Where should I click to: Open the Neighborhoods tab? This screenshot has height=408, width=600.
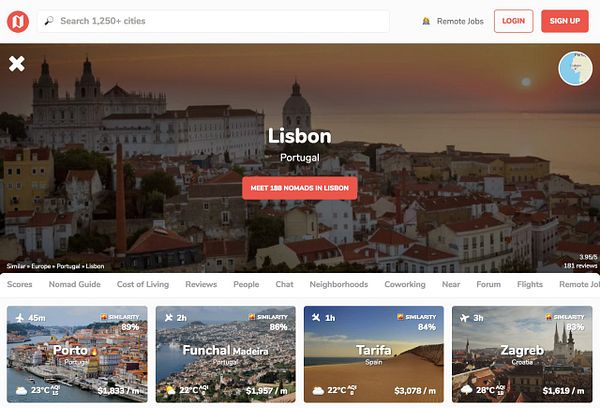[339, 284]
